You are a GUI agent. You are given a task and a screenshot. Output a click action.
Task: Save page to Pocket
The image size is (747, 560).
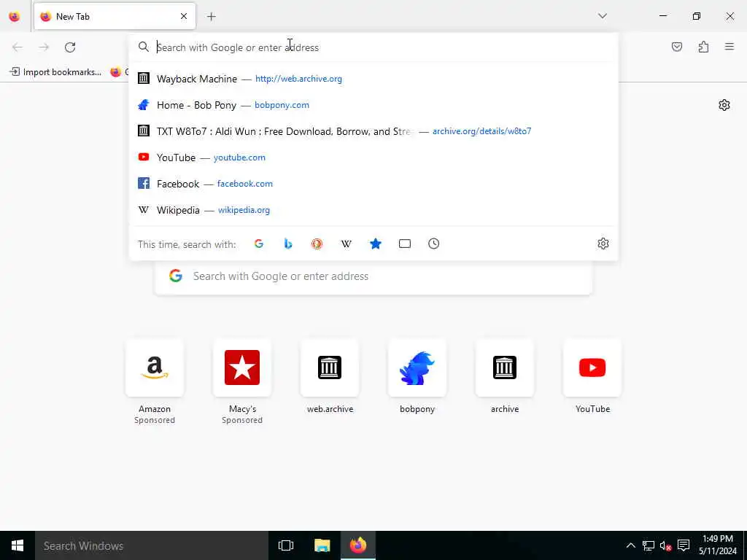[677, 47]
